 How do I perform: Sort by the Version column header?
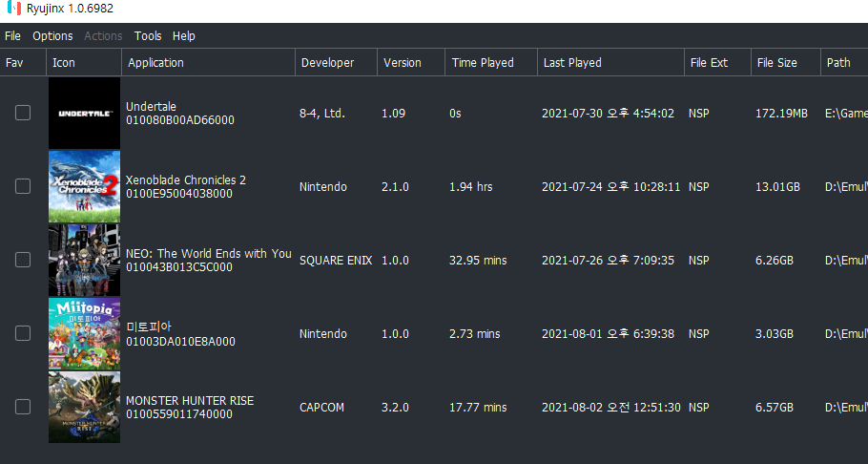(411, 63)
